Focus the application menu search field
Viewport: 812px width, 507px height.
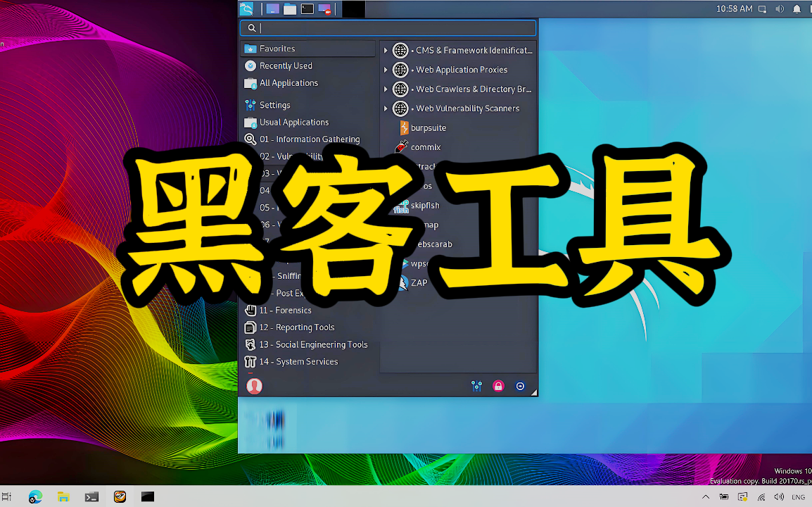(388, 28)
